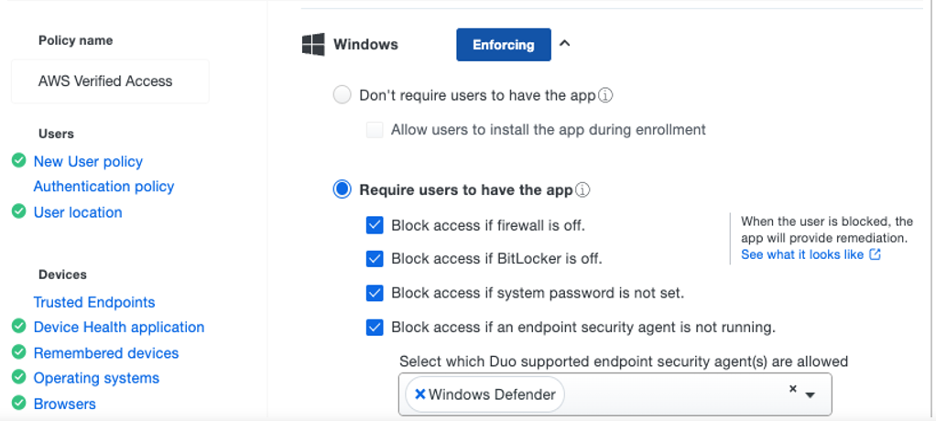
Task: Open the endpoint security agents dropdown arrow
Action: click(810, 395)
